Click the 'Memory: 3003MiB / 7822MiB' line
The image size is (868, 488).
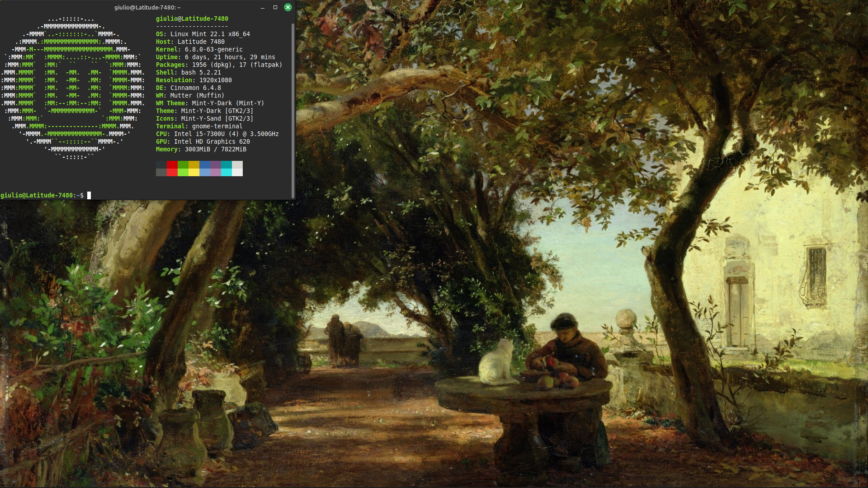point(201,149)
